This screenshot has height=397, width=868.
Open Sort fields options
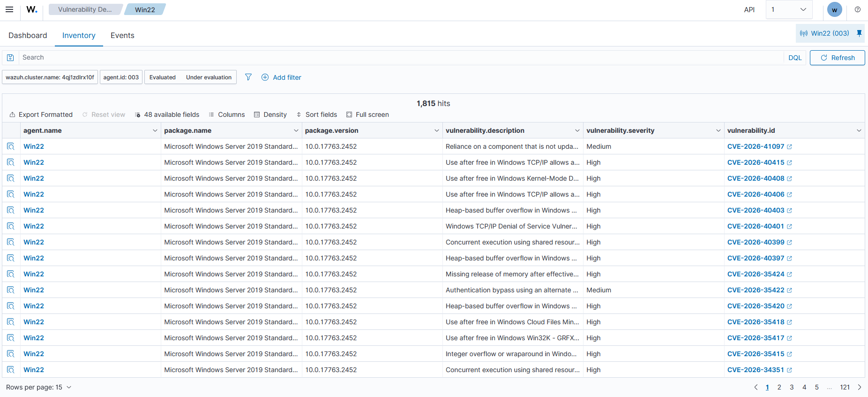pos(317,115)
